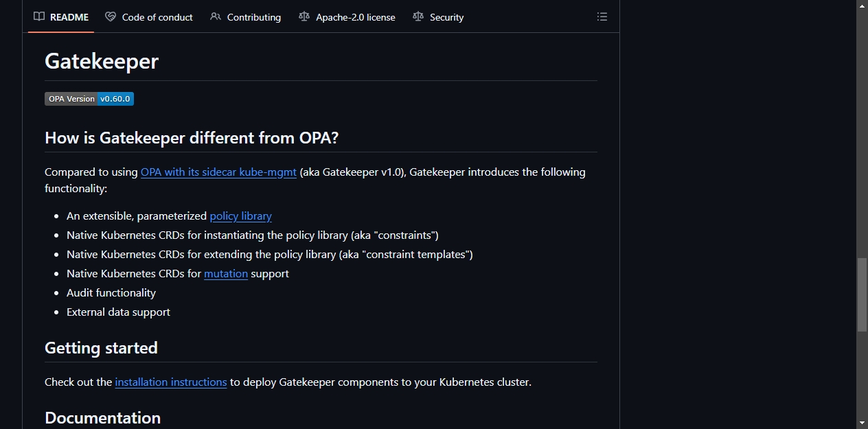Click the scrollbar down arrow
868x429 pixels.
tap(862, 423)
